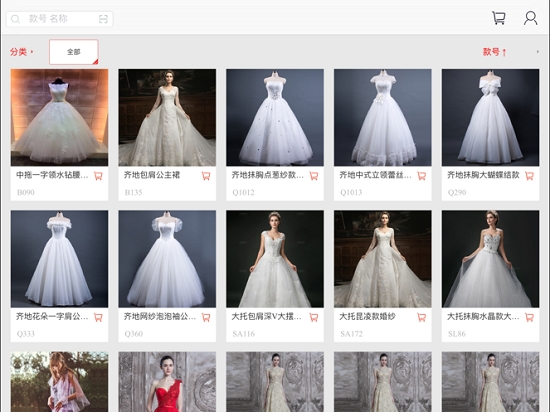Add dress B090 to cart
The image size is (550, 412).
[x=98, y=176]
